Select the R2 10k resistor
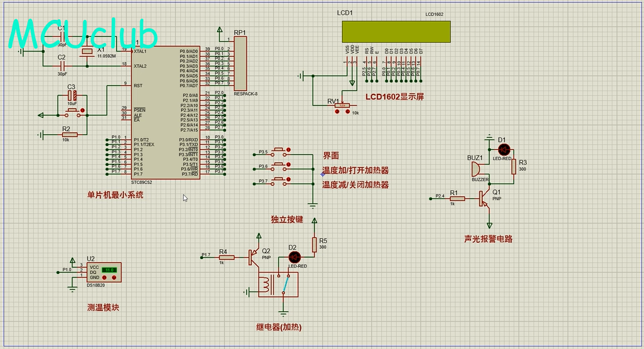 pyautogui.click(x=69, y=135)
